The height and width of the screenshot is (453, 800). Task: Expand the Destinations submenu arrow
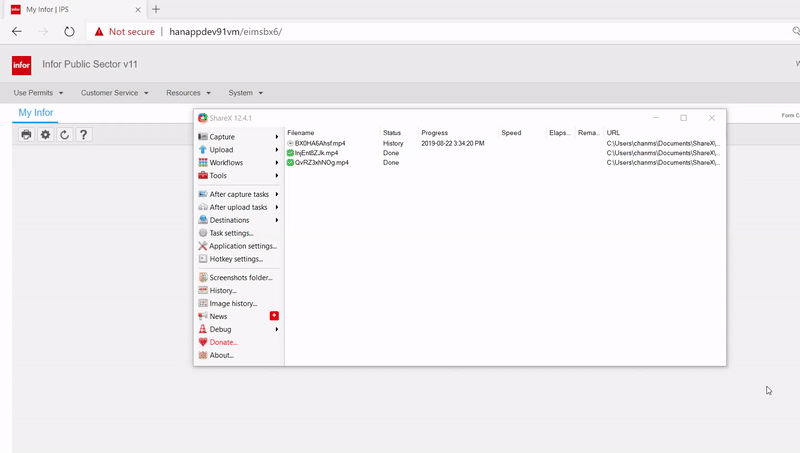click(277, 220)
